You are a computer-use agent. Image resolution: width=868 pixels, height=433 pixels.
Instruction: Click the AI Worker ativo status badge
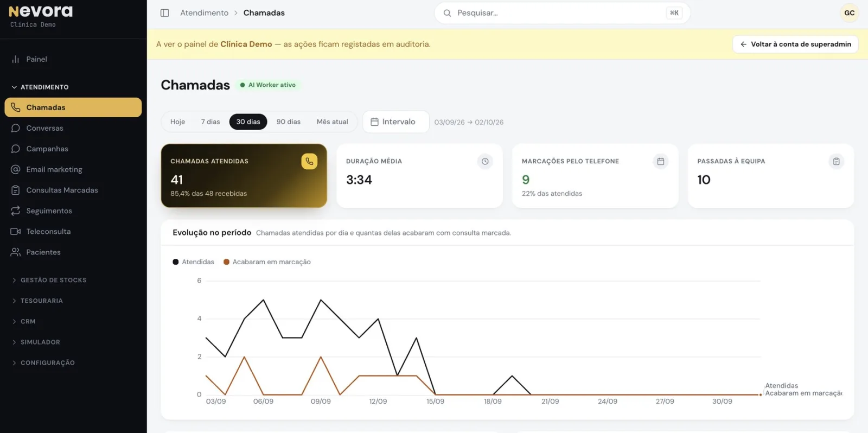(268, 85)
